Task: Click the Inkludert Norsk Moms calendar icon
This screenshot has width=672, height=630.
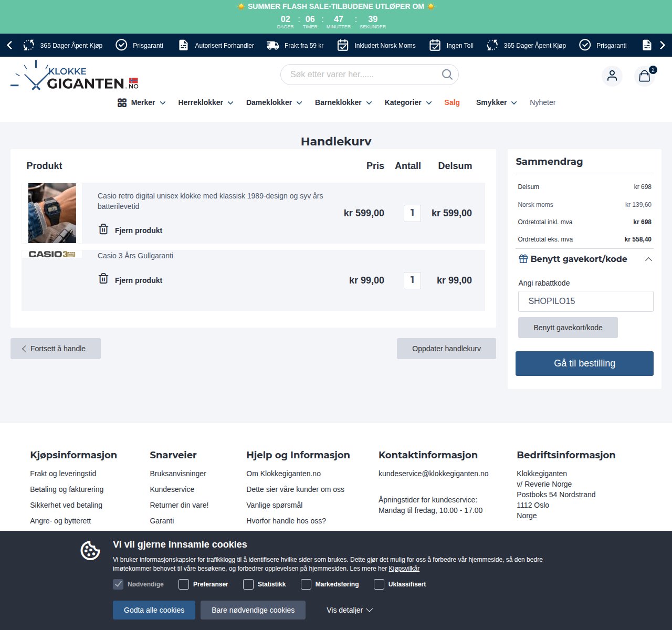Action: click(x=343, y=45)
